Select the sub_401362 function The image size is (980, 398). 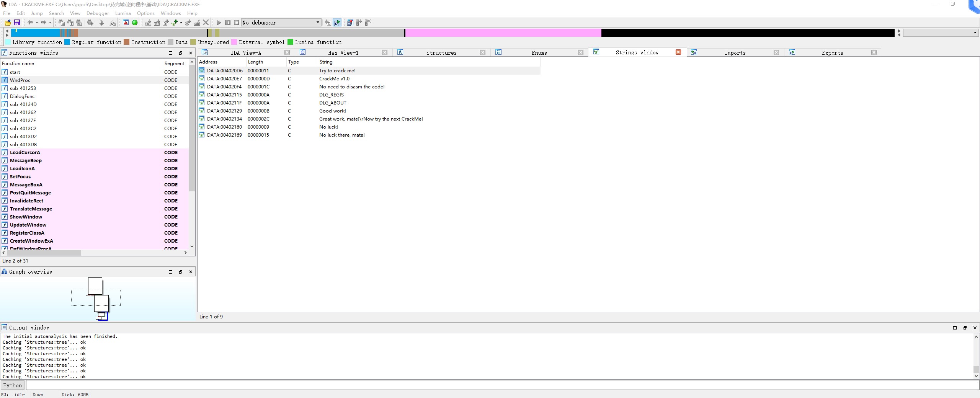[95, 112]
